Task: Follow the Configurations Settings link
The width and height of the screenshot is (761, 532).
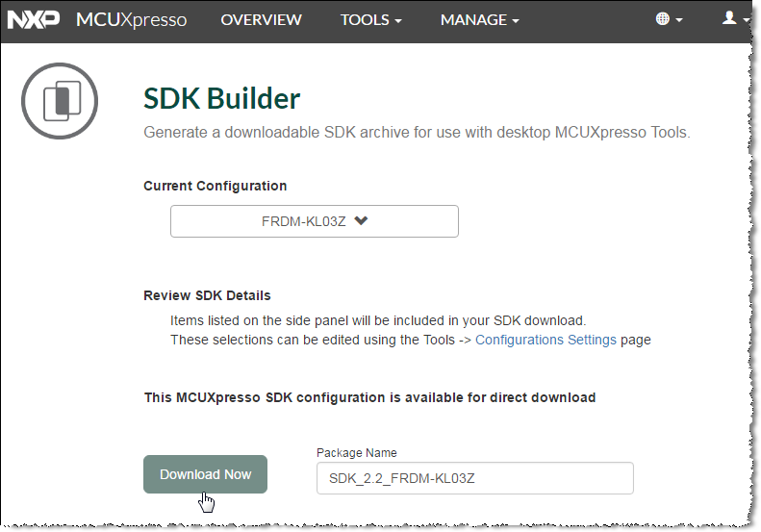Action: 545,340
